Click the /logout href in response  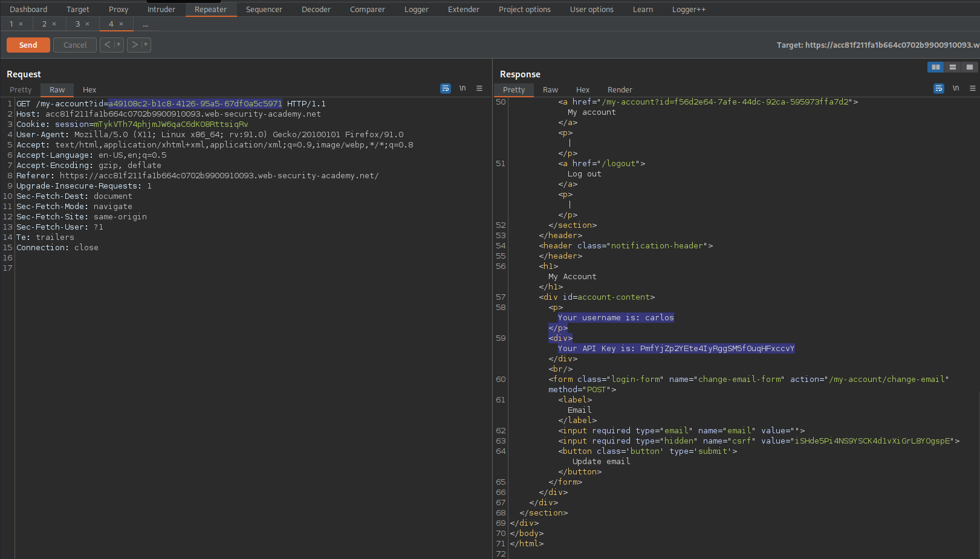click(621, 164)
